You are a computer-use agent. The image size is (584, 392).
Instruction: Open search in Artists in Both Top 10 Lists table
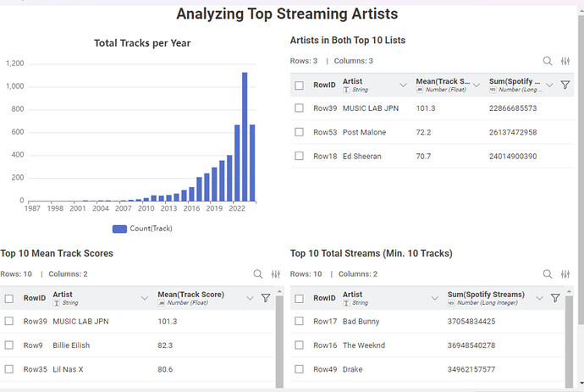click(x=548, y=61)
